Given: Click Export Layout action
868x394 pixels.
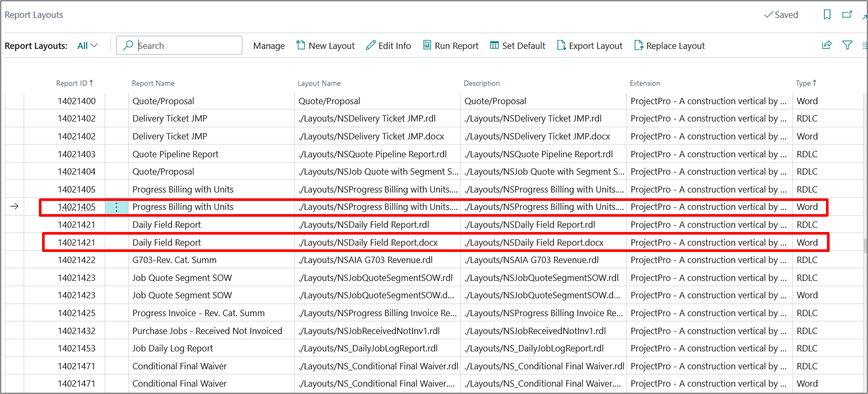Looking at the screenshot, I should 589,46.
